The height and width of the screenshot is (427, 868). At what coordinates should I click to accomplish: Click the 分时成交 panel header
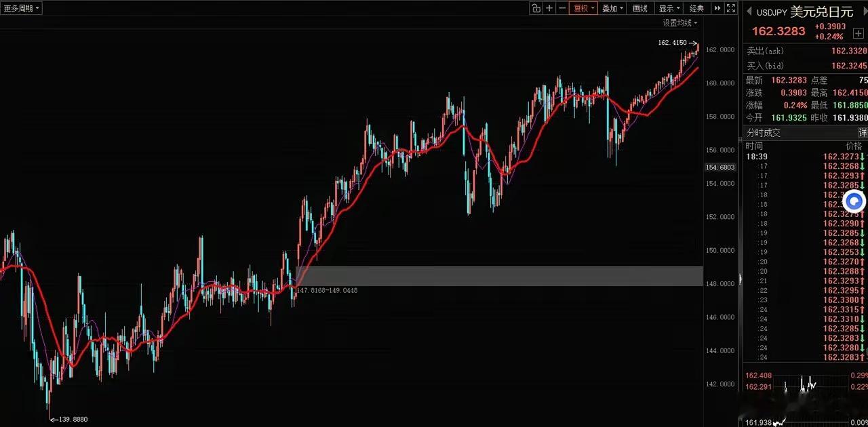tap(806, 133)
